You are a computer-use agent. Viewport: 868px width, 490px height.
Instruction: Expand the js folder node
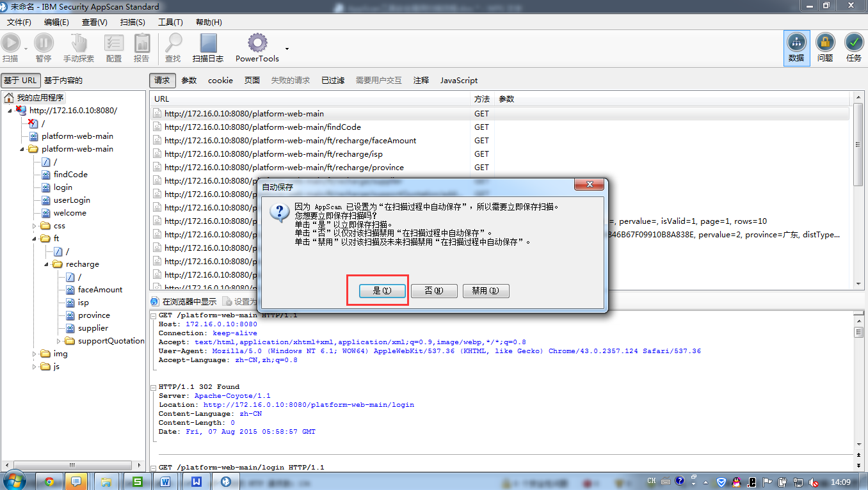[x=35, y=367]
